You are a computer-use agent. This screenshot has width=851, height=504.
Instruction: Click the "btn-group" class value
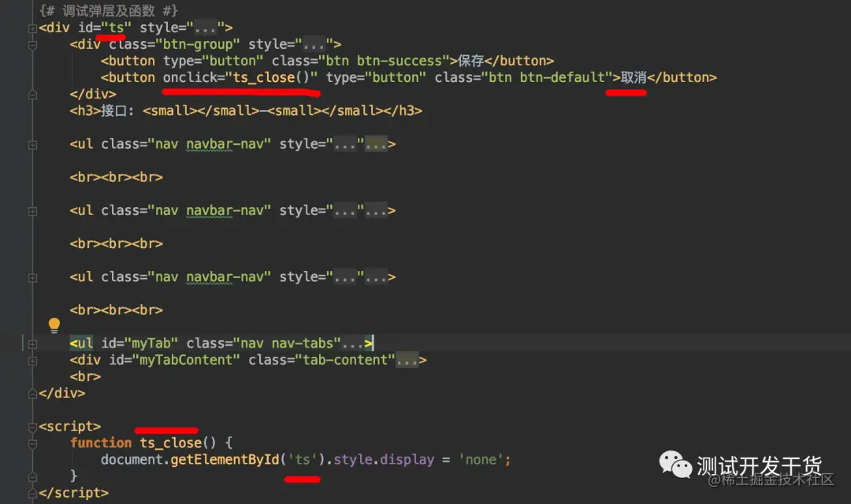198,44
